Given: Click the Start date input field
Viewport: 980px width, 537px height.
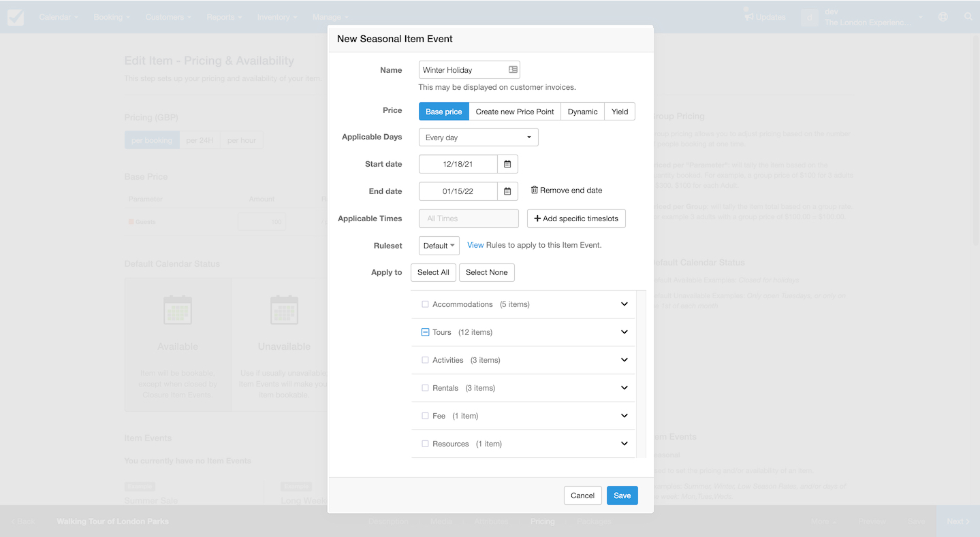Looking at the screenshot, I should coord(458,164).
